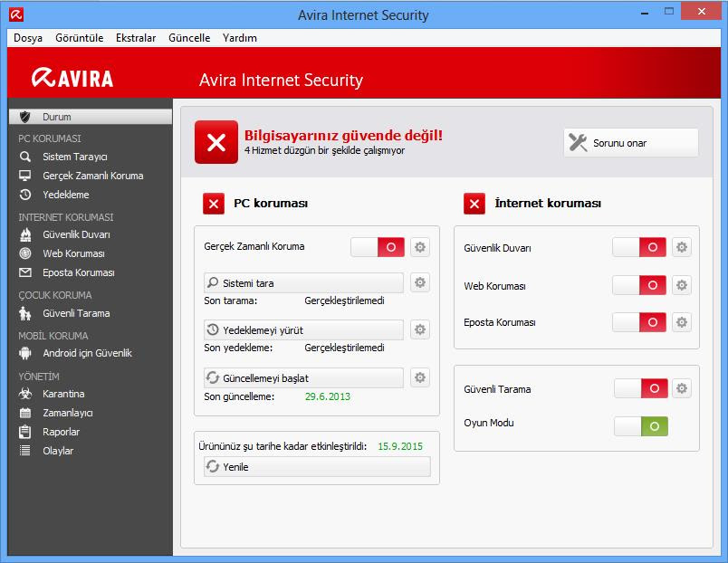
Task: Click the Yedeklemeyi yürüt button
Action: point(303,330)
